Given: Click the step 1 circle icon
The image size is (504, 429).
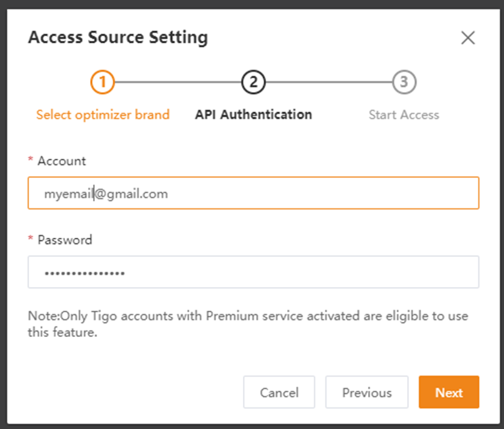Looking at the screenshot, I should [x=103, y=82].
